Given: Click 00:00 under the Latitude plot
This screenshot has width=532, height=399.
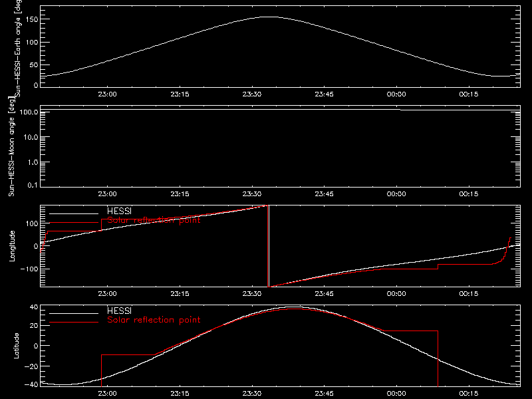Looking at the screenshot, I should (396, 393).
